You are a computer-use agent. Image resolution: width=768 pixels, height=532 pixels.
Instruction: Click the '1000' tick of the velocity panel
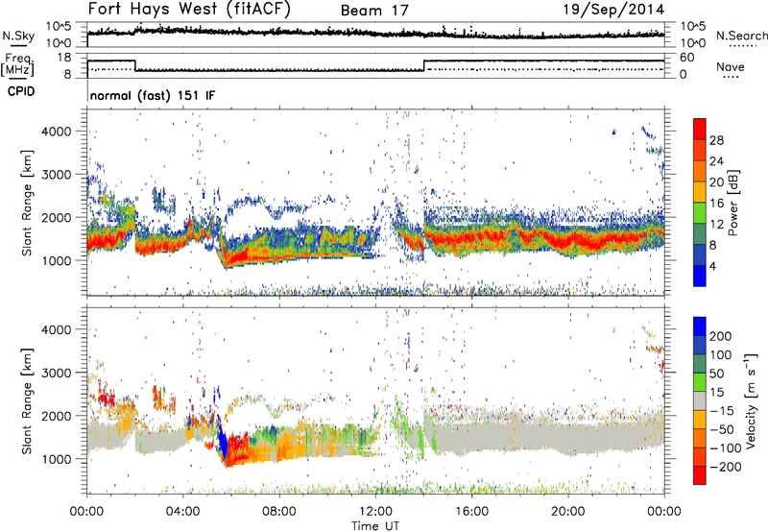[x=56, y=459]
